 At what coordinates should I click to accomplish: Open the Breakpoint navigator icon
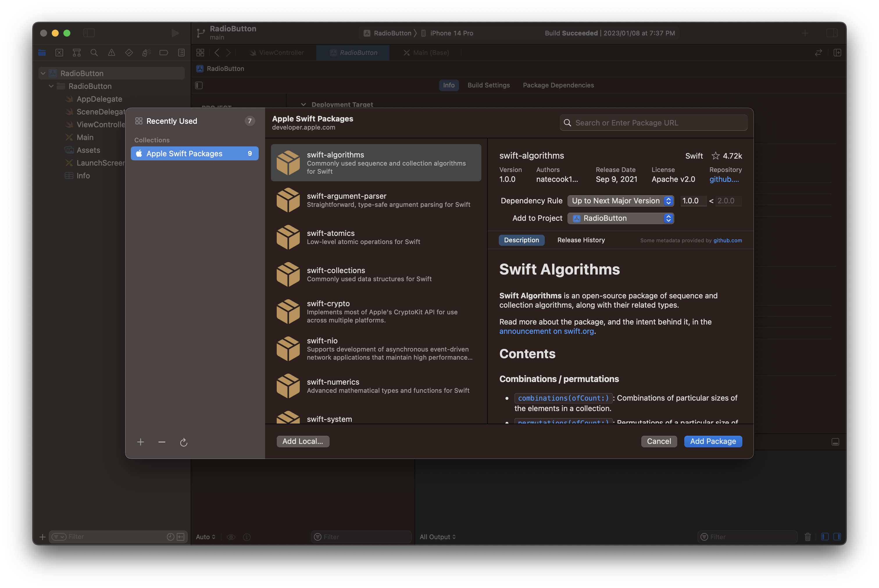point(164,53)
